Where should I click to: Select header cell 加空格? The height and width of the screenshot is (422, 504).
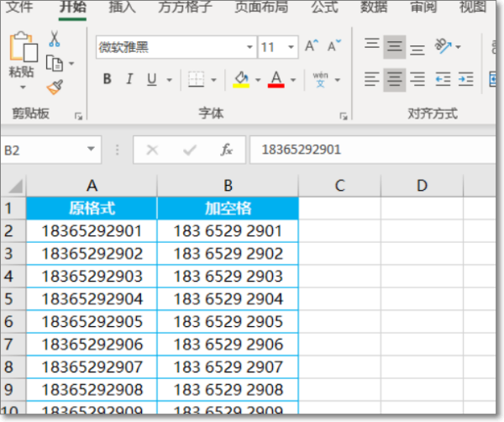228,208
